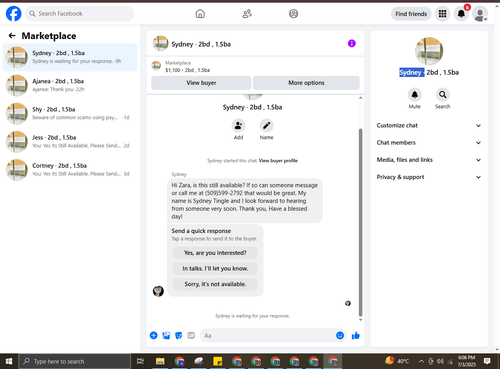Click Windows taskbar search box
This screenshot has width=500, height=369.
click(x=75, y=361)
